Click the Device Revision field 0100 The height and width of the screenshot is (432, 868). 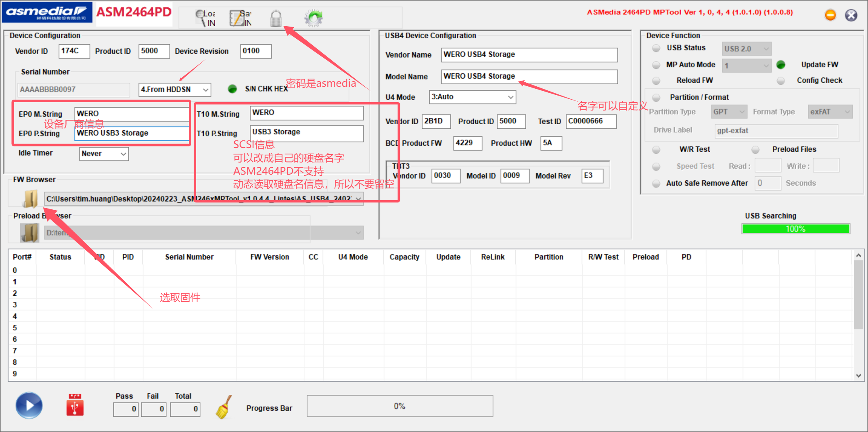point(256,51)
